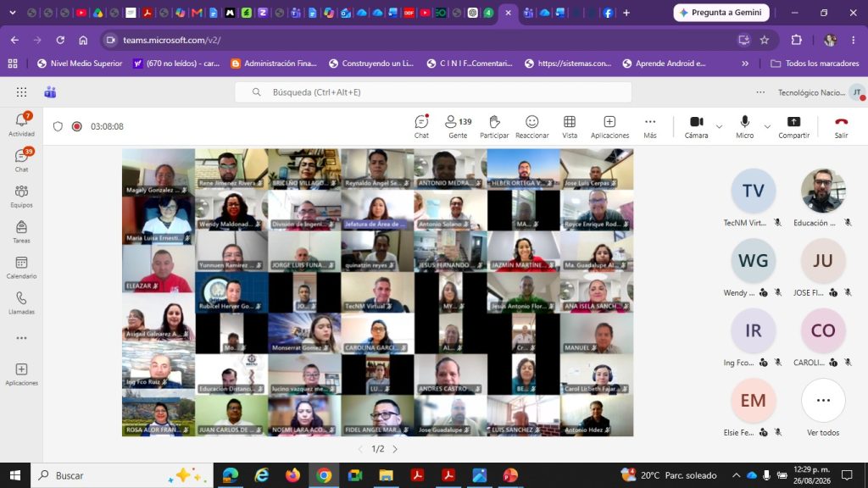Image resolution: width=868 pixels, height=488 pixels.
Task: Toggle the Cámara on or off
Action: [696, 127]
